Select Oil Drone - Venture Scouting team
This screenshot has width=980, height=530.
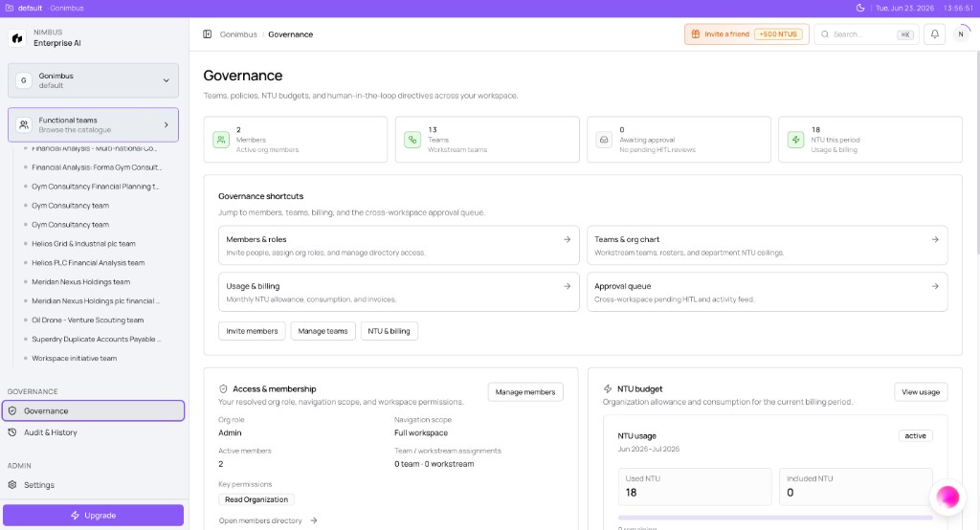coord(87,320)
